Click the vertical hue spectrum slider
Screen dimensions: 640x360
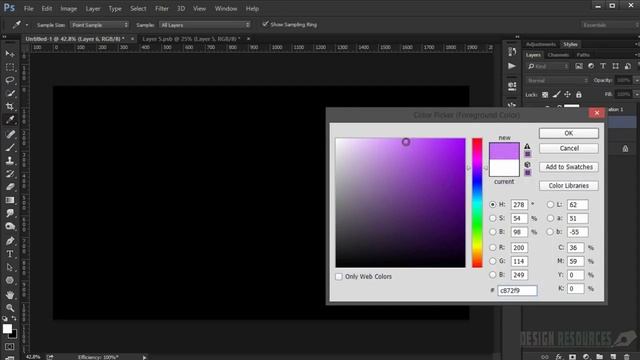(x=477, y=203)
